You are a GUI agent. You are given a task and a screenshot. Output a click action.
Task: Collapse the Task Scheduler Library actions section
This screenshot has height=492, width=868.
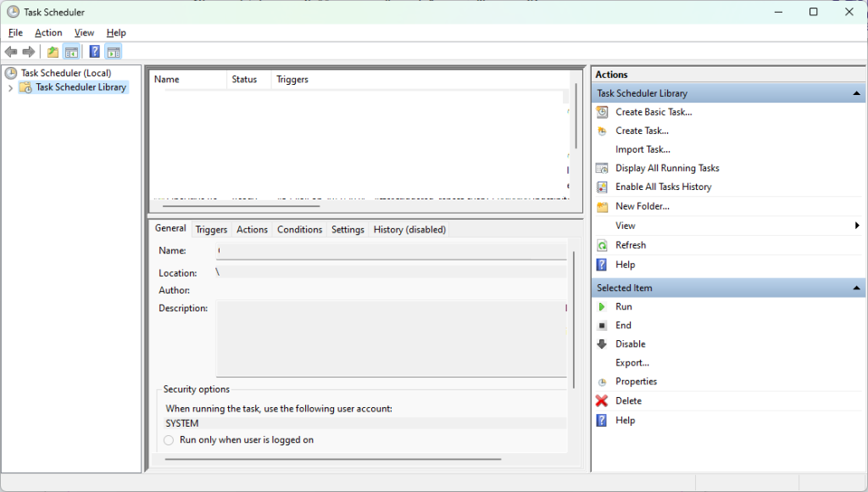pyautogui.click(x=856, y=93)
